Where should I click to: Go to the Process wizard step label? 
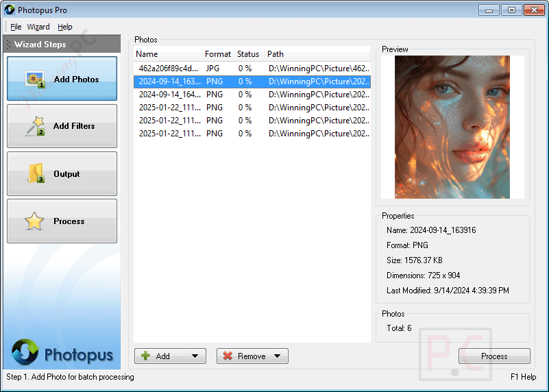click(x=69, y=221)
